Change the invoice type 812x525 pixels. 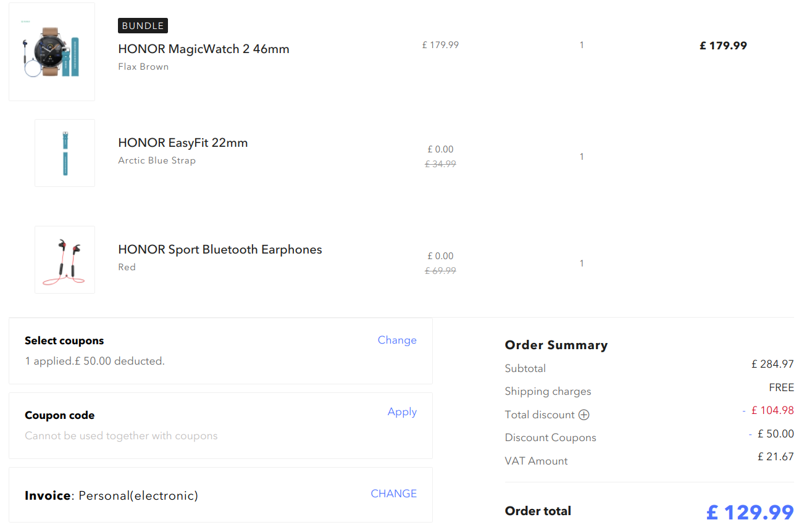[x=393, y=494]
